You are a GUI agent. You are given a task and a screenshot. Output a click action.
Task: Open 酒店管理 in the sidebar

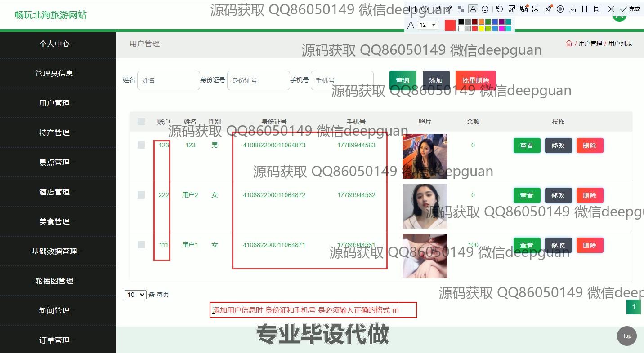pyautogui.click(x=54, y=192)
